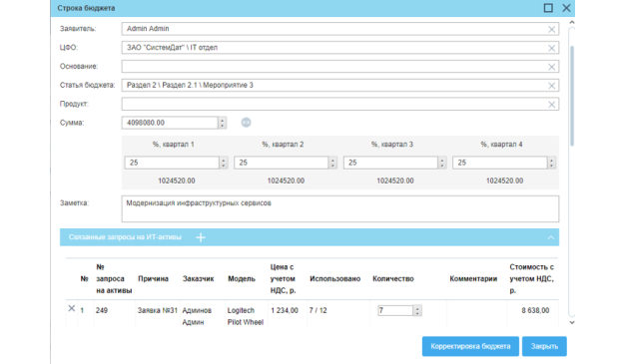
Task: Click the Использовано column header
Action: [334, 278]
